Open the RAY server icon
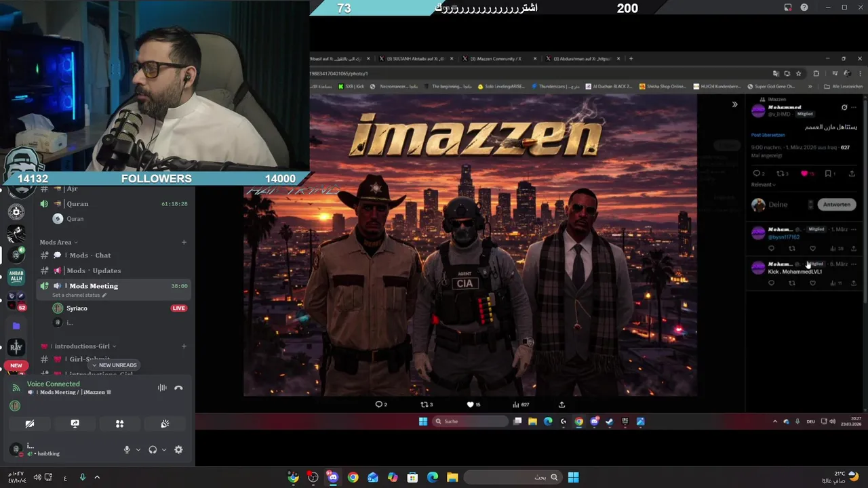This screenshot has width=868, height=488. tap(16, 347)
